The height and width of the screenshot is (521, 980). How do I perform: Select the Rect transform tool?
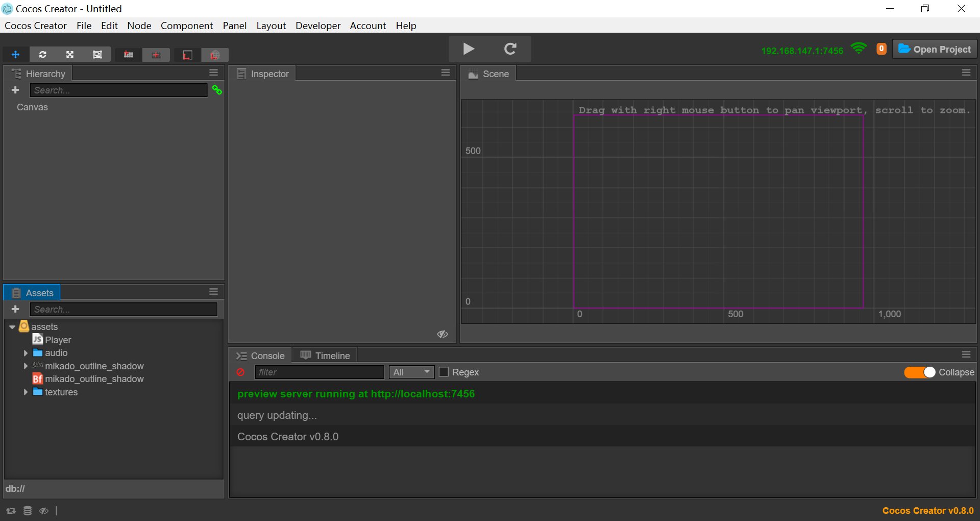(97, 54)
